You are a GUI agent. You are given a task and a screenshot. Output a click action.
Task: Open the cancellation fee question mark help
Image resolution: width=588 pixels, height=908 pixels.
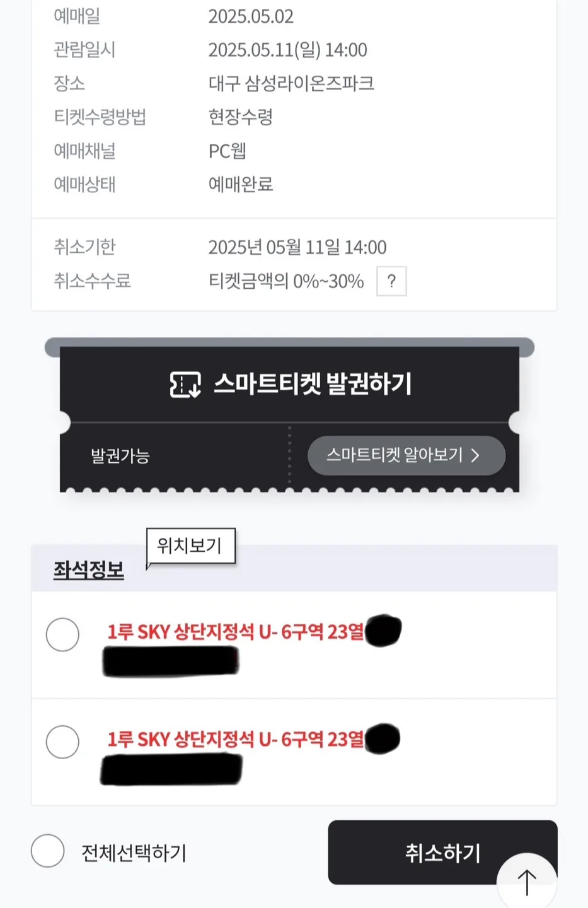coord(391,281)
